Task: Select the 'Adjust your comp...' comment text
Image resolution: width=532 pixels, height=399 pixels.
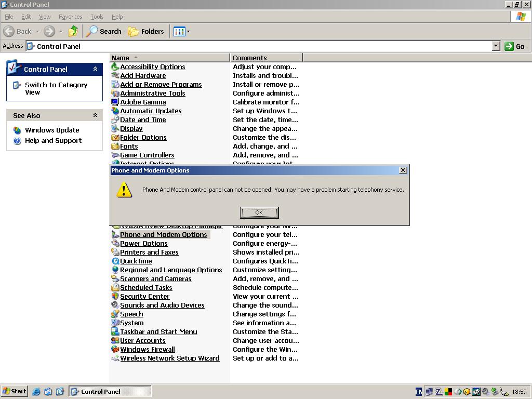Action: coord(264,67)
